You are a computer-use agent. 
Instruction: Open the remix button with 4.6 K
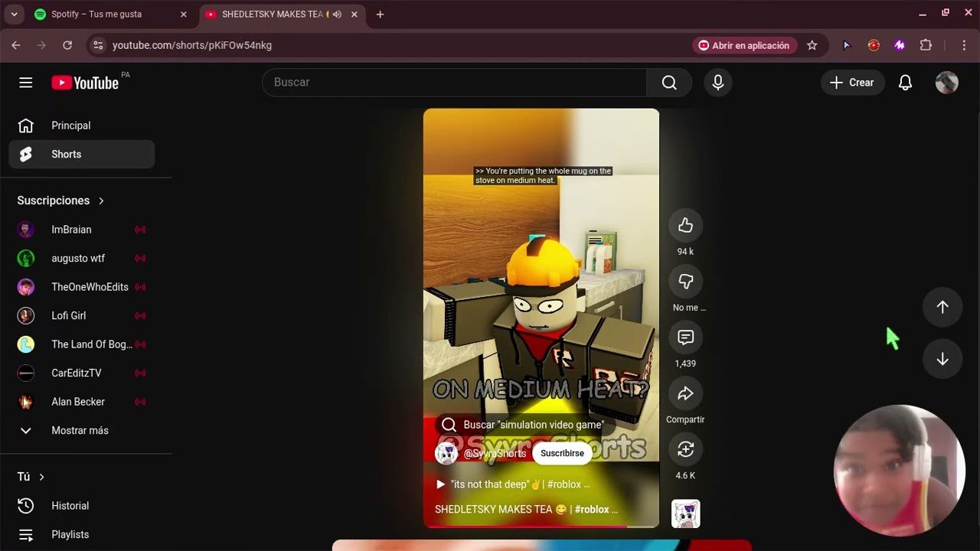685,449
